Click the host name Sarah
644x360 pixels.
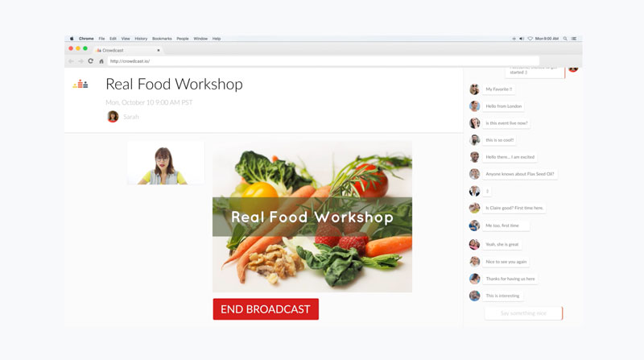pos(131,117)
